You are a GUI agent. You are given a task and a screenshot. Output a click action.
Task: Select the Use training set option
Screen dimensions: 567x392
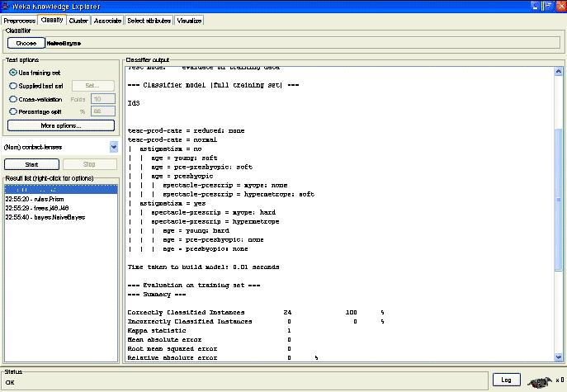pyautogui.click(x=13, y=73)
